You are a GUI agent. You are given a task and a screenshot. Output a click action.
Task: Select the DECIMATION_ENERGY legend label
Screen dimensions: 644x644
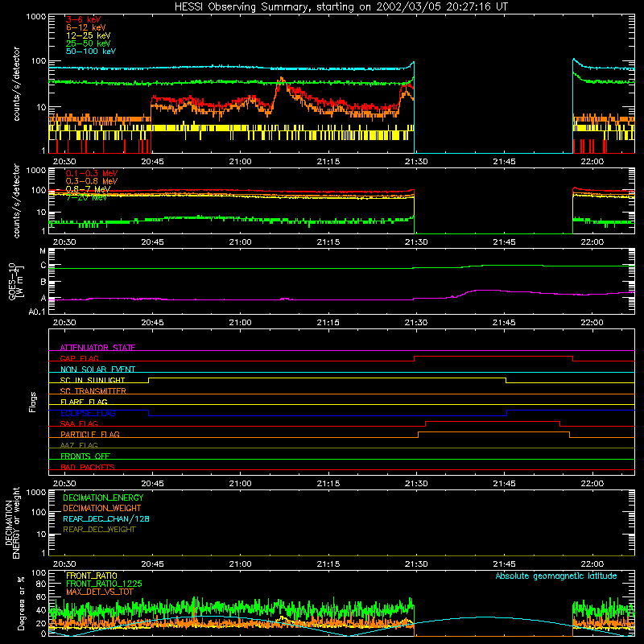103,497
